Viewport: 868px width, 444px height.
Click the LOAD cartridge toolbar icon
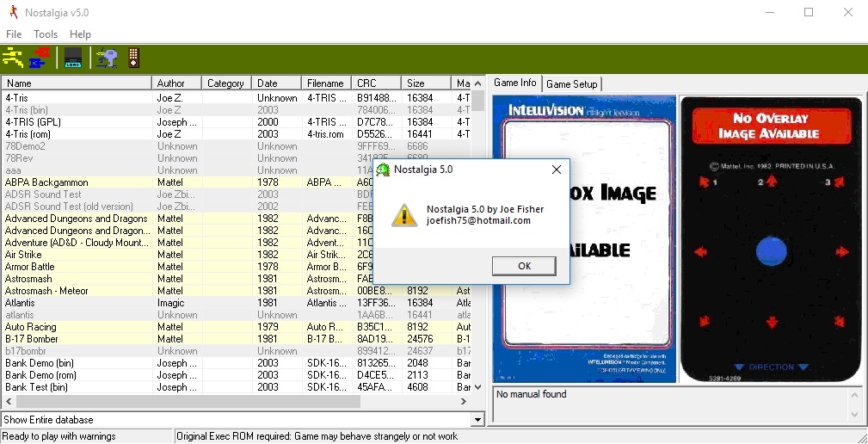[x=73, y=58]
